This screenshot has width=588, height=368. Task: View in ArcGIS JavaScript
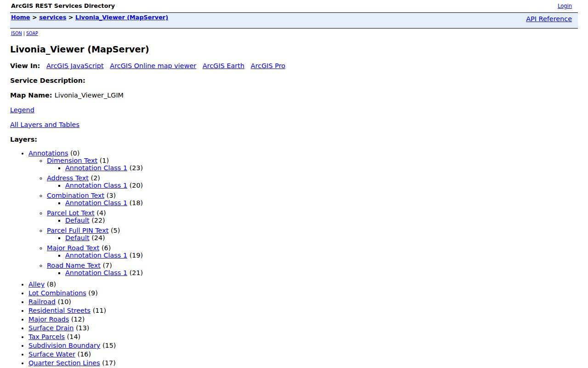pos(75,66)
